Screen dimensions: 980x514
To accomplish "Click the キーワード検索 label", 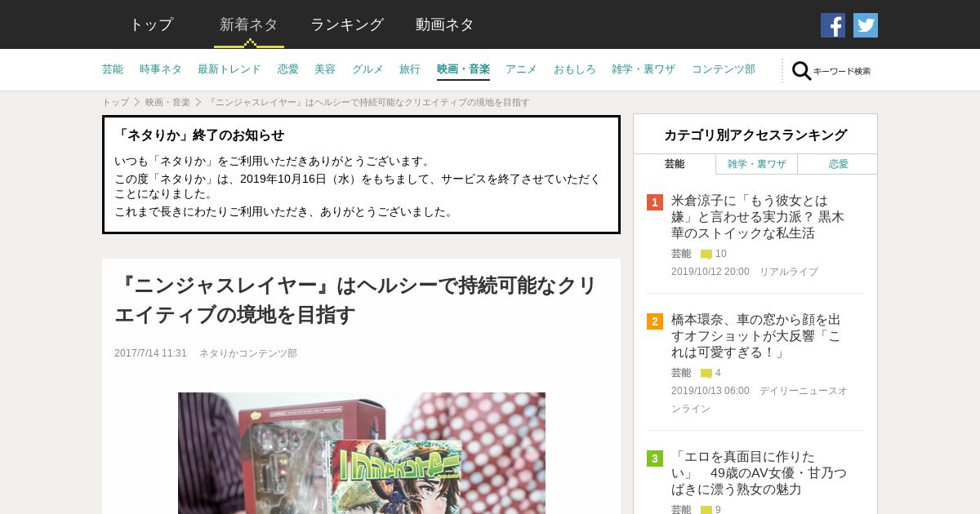I will (x=842, y=71).
